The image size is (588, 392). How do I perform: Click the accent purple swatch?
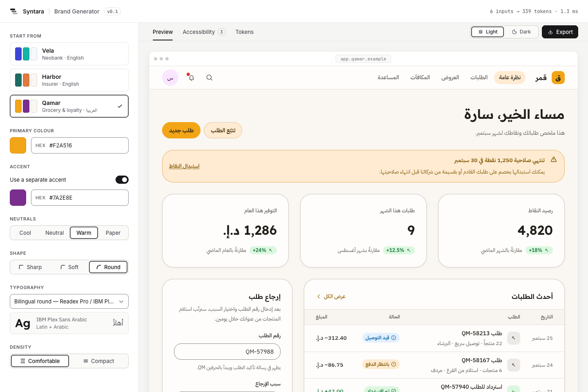pos(18,198)
